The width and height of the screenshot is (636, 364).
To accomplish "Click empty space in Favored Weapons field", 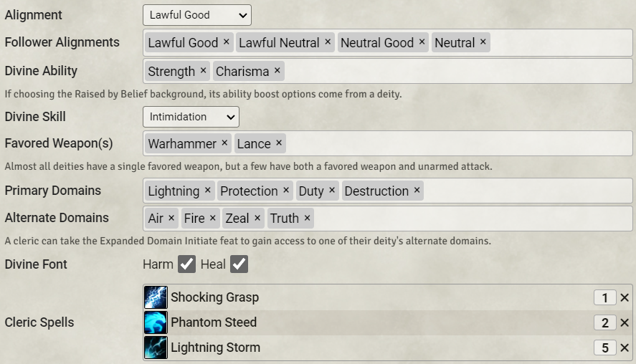I will click(452, 143).
